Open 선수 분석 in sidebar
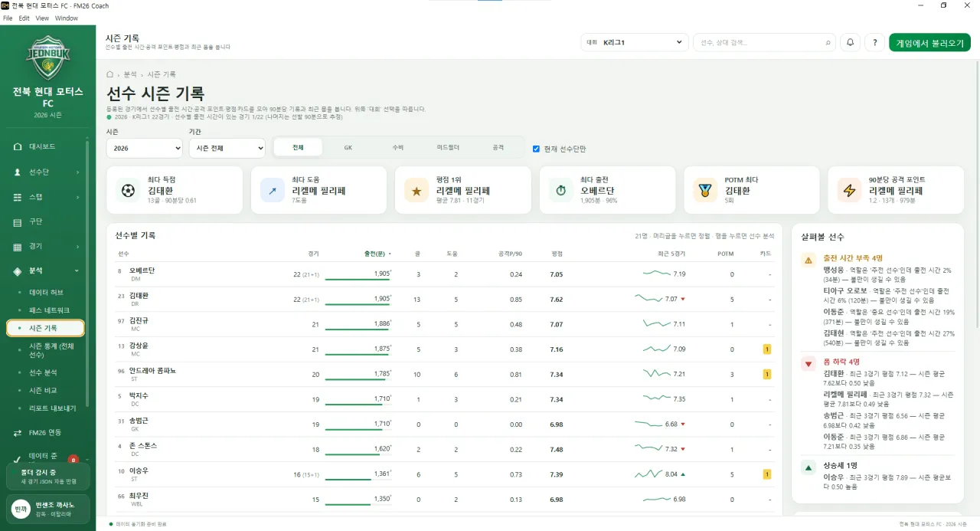Screen dimensions: 980x531 (x=43, y=372)
